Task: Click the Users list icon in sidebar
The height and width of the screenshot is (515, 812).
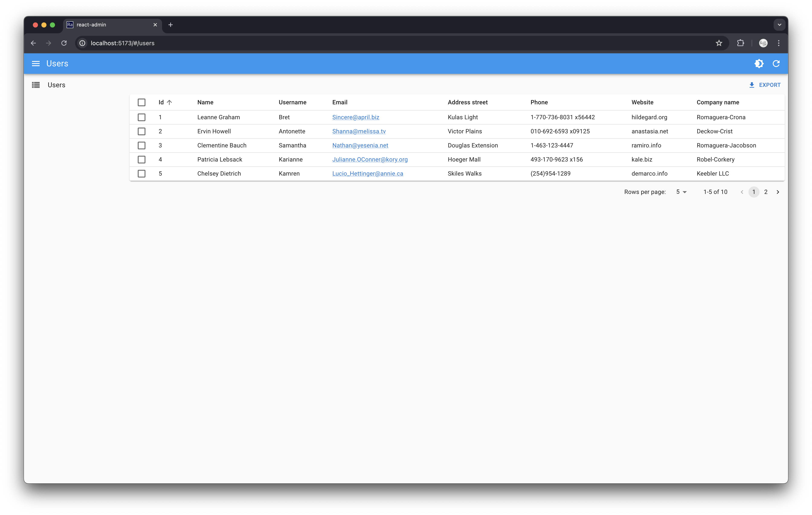Action: (x=36, y=85)
